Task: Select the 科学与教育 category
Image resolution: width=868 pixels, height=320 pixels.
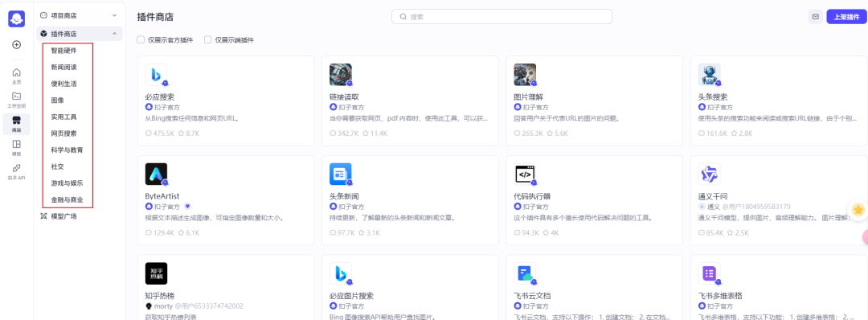Action: (67, 150)
